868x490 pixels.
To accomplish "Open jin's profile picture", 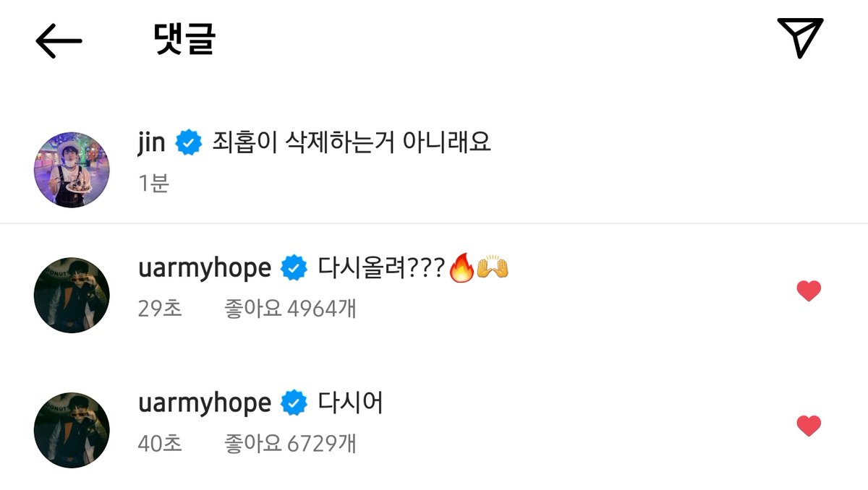I will (x=72, y=170).
